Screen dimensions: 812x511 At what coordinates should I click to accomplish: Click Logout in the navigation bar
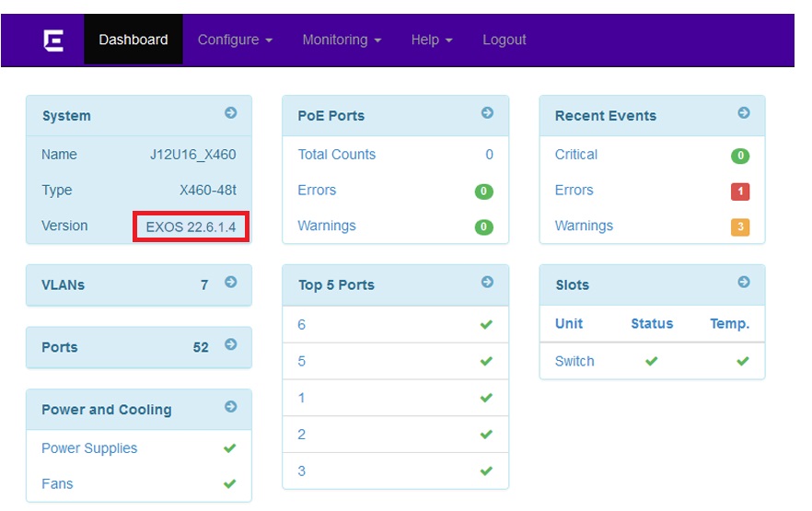point(504,40)
